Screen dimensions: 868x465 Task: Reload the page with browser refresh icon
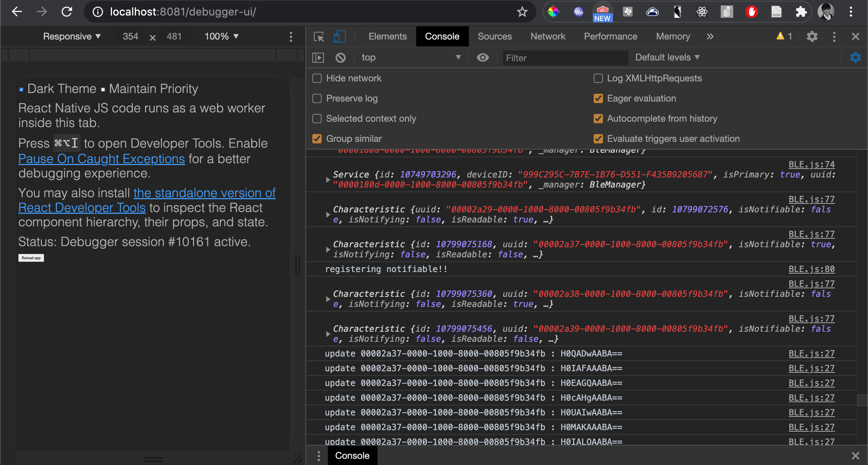point(67,12)
